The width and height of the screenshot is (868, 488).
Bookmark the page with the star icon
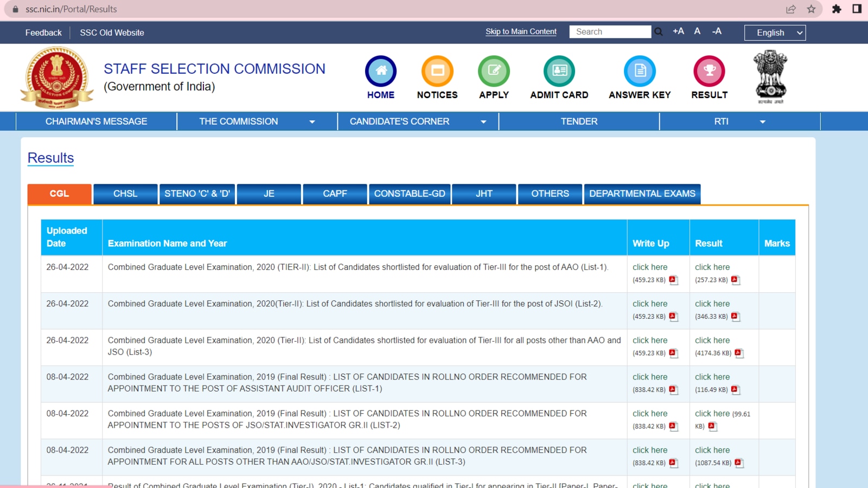[811, 9]
